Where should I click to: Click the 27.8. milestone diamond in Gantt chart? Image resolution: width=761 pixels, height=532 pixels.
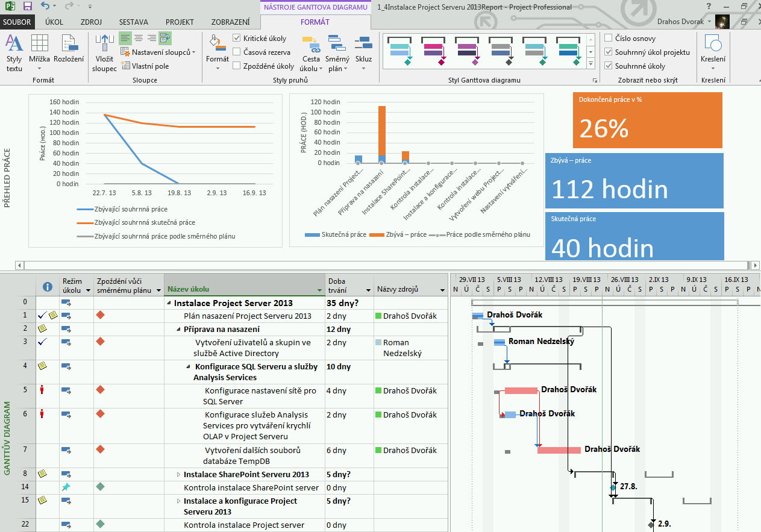point(613,487)
